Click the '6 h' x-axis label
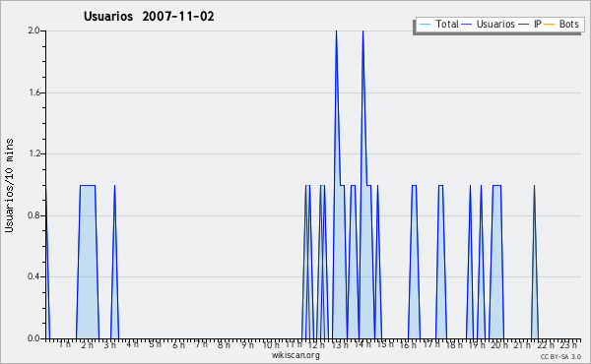The image size is (591, 364). (x=178, y=344)
